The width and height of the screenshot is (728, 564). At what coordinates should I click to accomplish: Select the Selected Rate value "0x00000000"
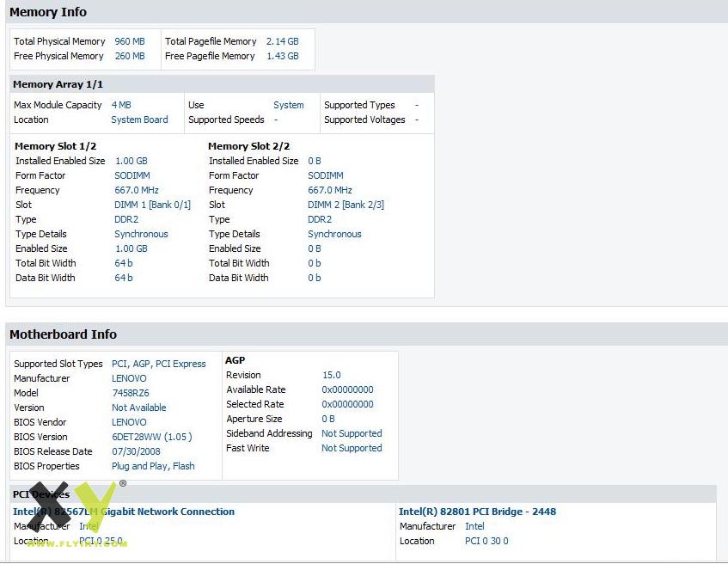click(348, 405)
